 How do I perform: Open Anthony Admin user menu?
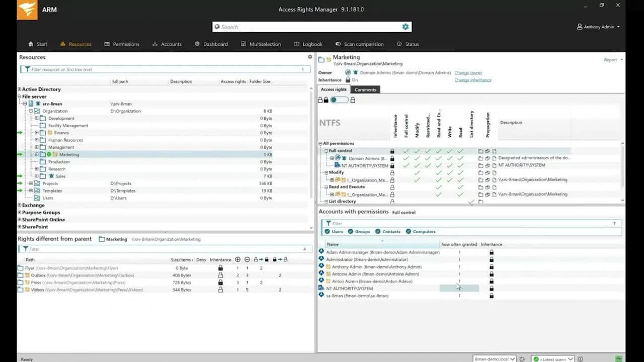[x=599, y=27]
